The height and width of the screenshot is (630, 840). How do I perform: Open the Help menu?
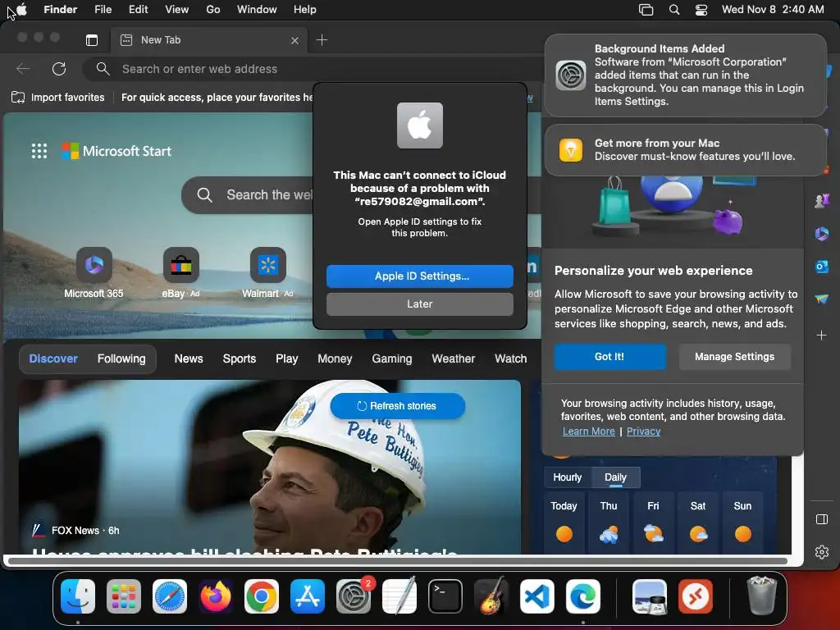(305, 9)
